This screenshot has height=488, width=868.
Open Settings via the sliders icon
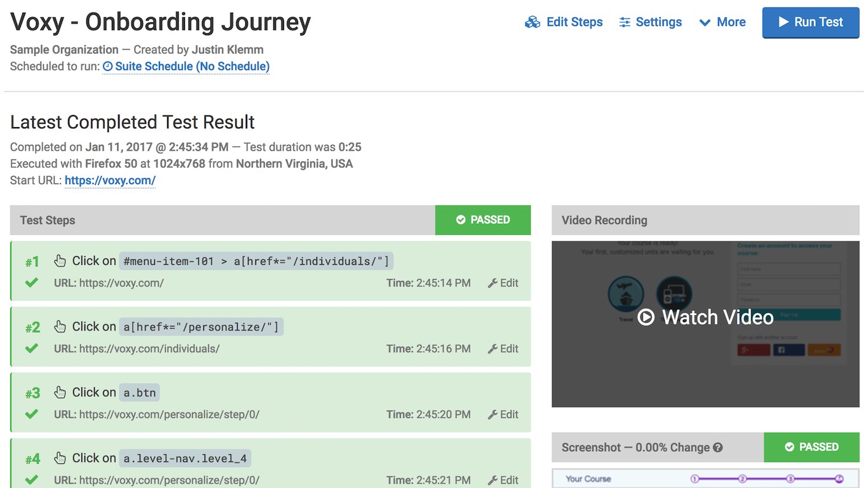point(625,22)
